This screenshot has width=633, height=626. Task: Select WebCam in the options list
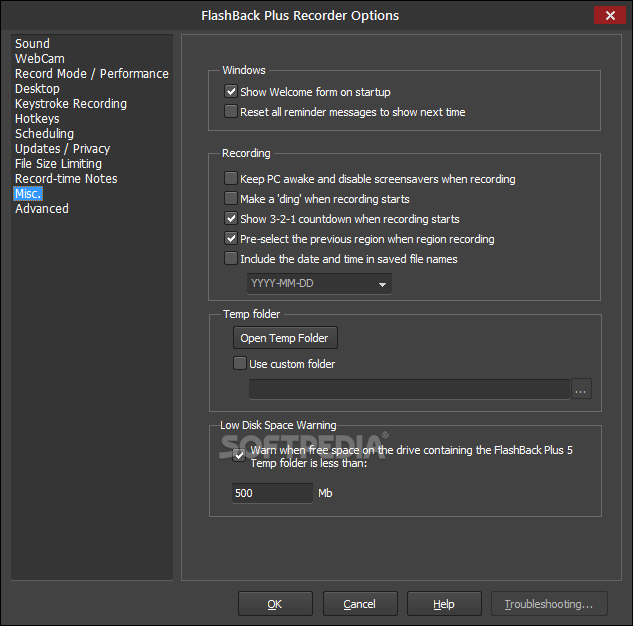pyautogui.click(x=40, y=59)
